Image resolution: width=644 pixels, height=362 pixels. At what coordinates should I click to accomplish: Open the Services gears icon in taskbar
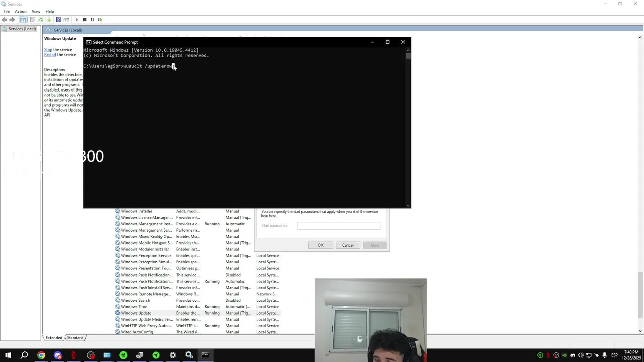(189, 355)
